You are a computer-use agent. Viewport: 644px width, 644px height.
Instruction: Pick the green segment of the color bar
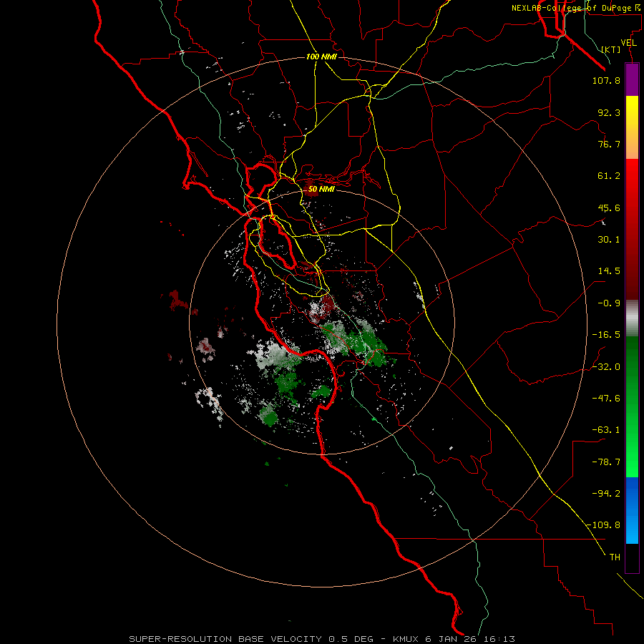pos(632,406)
